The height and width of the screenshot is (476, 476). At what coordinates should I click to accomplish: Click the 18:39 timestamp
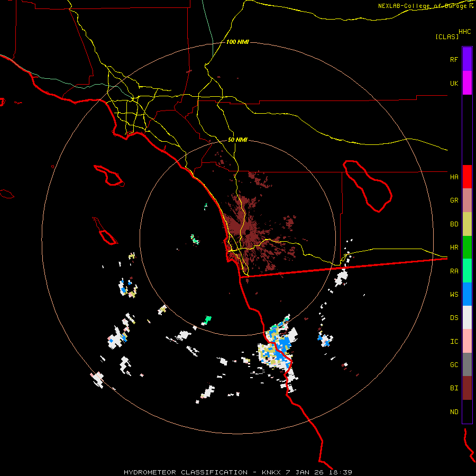click(x=340, y=472)
